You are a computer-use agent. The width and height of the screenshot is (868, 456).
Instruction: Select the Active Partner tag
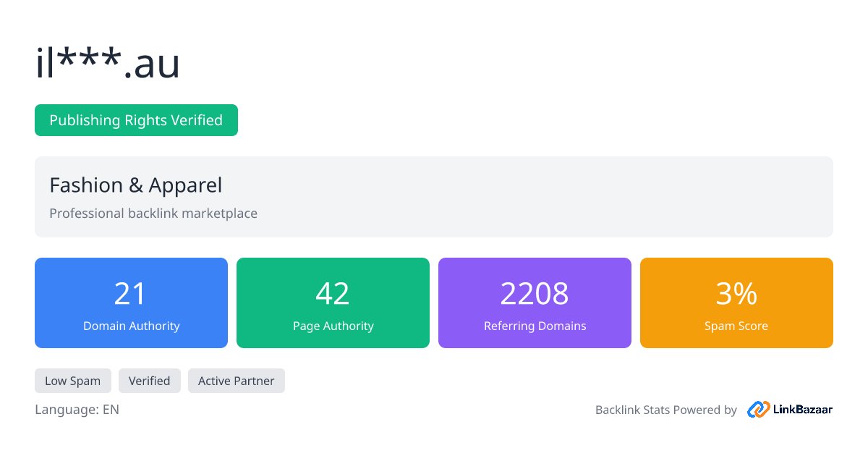236,381
